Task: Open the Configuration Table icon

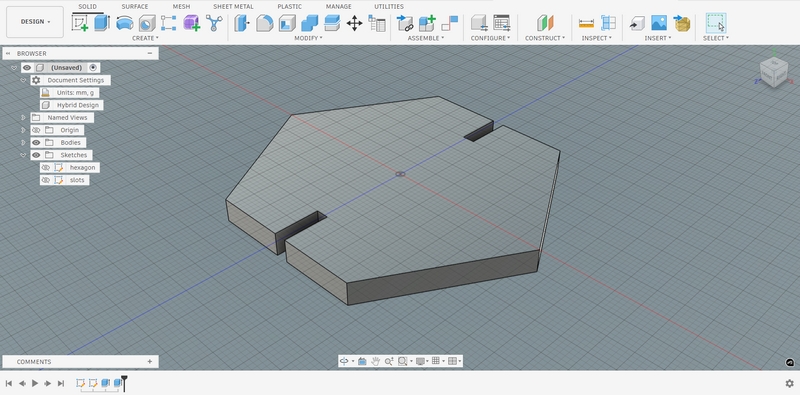Action: tap(502, 23)
